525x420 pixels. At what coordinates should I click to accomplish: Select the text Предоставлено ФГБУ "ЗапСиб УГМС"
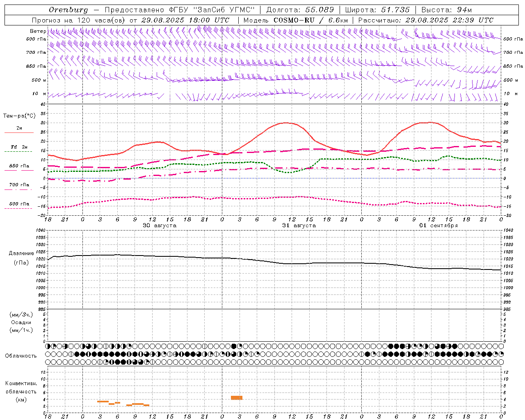click(x=180, y=10)
